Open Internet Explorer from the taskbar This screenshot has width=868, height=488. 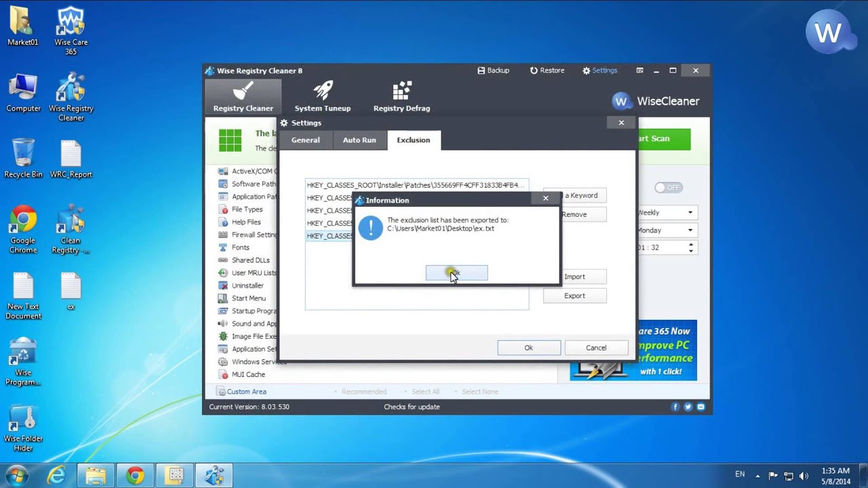[56, 476]
